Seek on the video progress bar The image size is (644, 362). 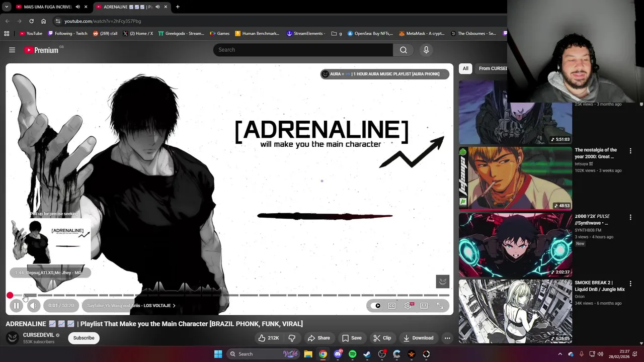[229, 296]
